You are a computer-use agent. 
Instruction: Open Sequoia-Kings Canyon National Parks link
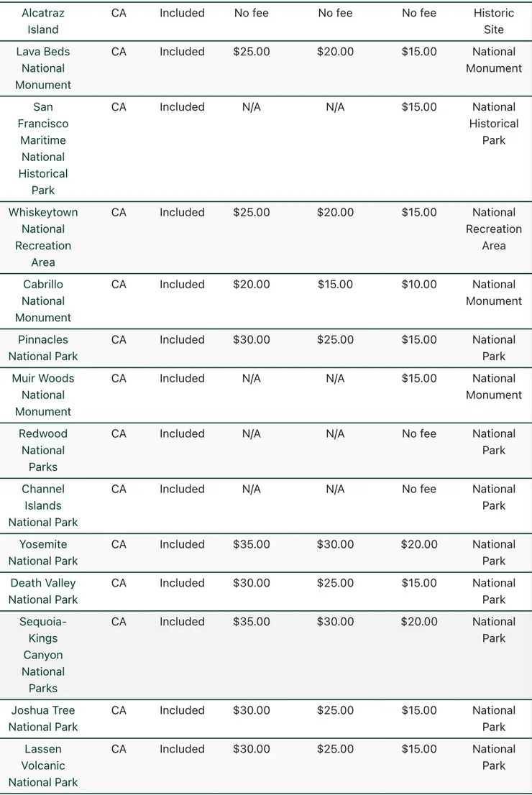tap(43, 655)
